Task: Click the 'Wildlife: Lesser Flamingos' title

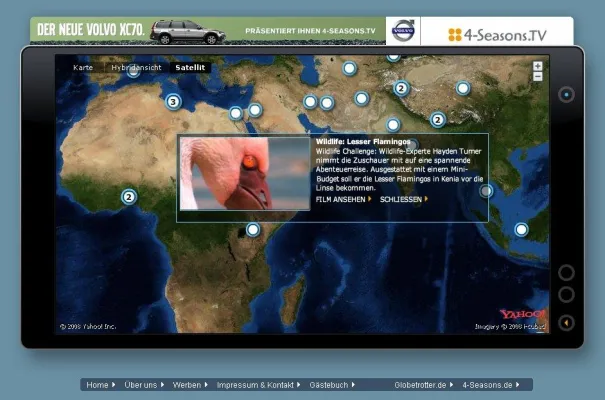Action: [x=363, y=142]
